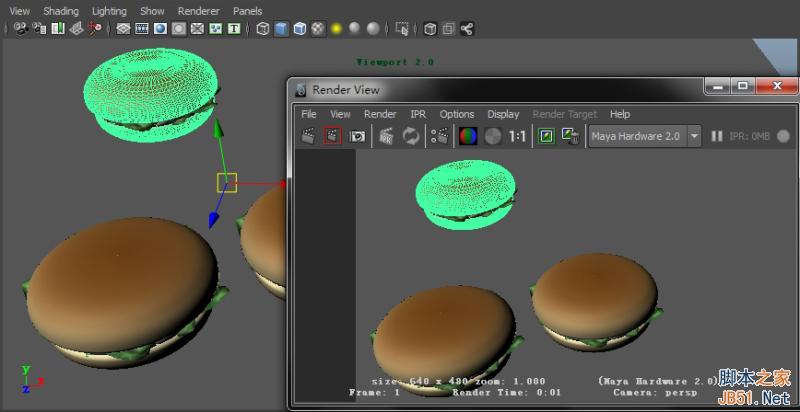Click the Snapshot camera icon in Render View

point(357,136)
